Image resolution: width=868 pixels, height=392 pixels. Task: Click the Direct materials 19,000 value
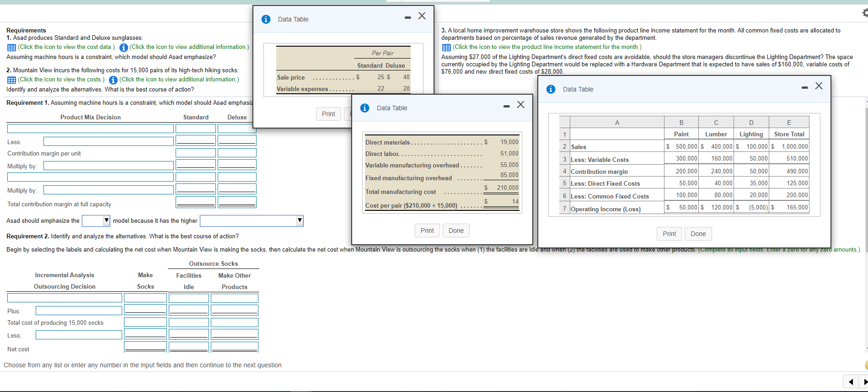(509, 142)
